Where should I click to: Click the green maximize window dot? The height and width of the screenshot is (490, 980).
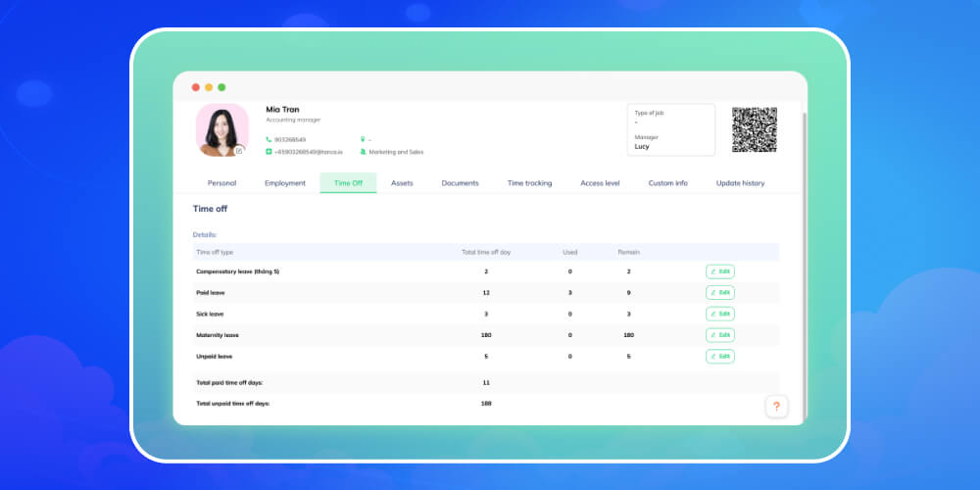221,87
